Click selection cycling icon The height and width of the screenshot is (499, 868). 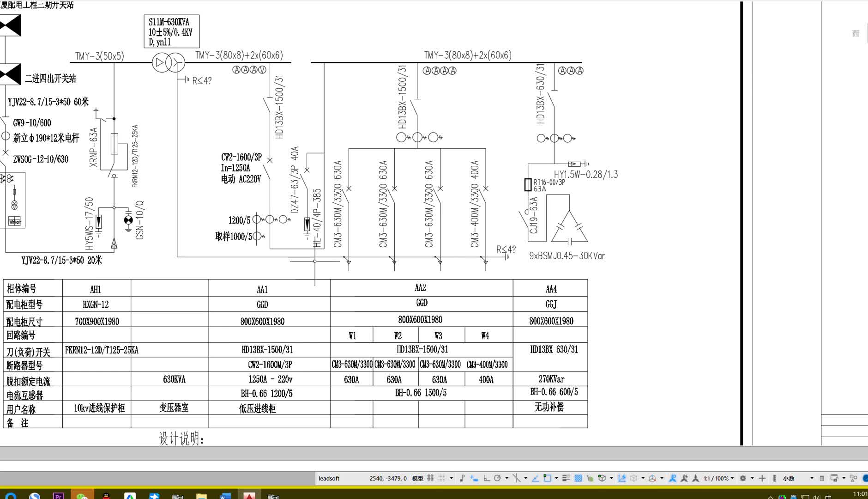click(590, 478)
